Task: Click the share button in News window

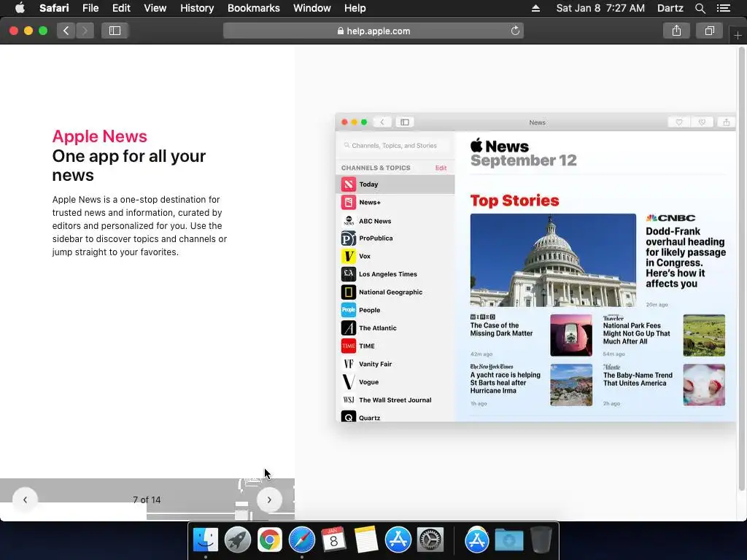Action: coord(726,122)
